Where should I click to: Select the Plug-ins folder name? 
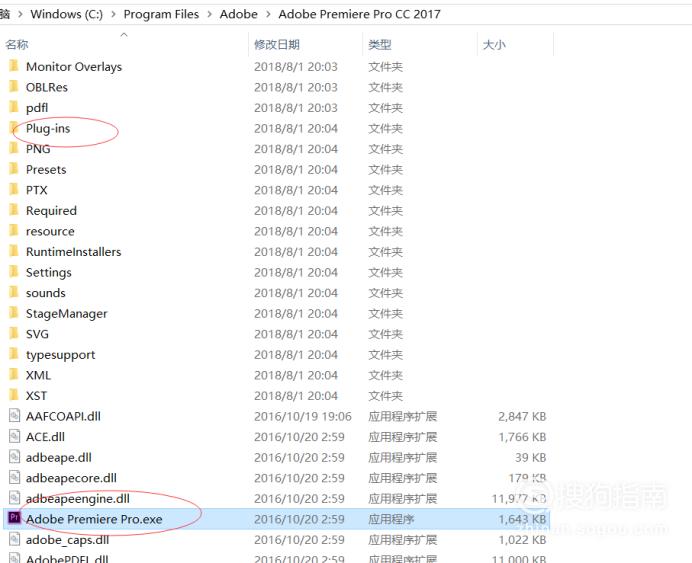point(48,128)
